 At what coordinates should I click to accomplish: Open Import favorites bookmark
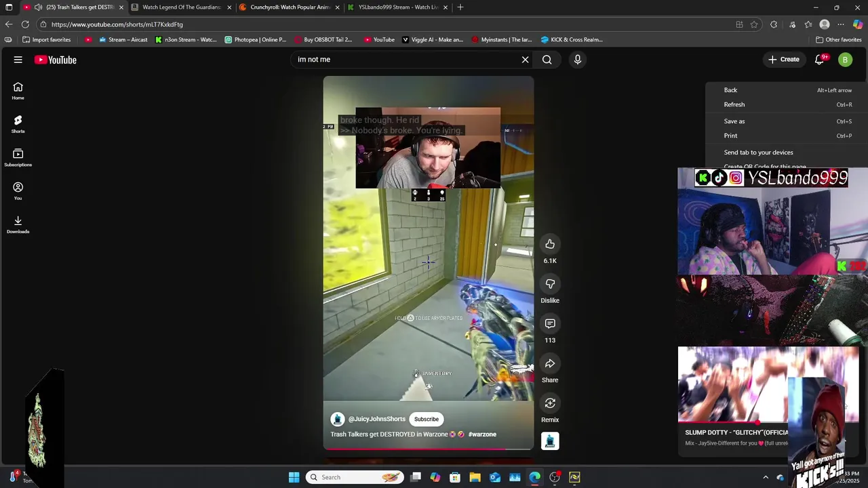(x=46, y=40)
